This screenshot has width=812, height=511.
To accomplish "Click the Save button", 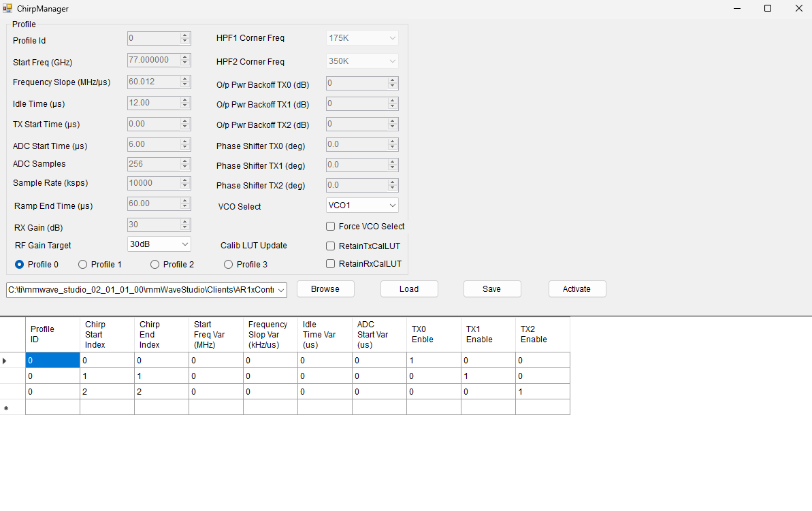I will point(492,289).
